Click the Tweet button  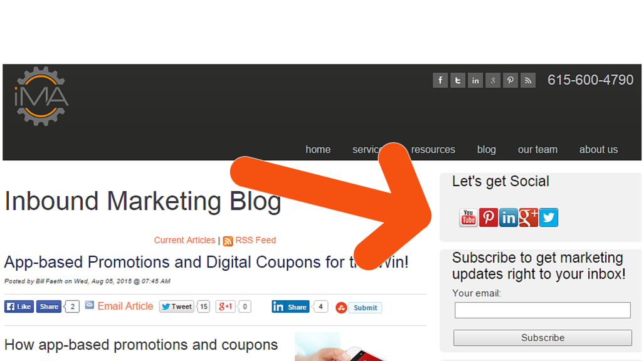tap(177, 307)
